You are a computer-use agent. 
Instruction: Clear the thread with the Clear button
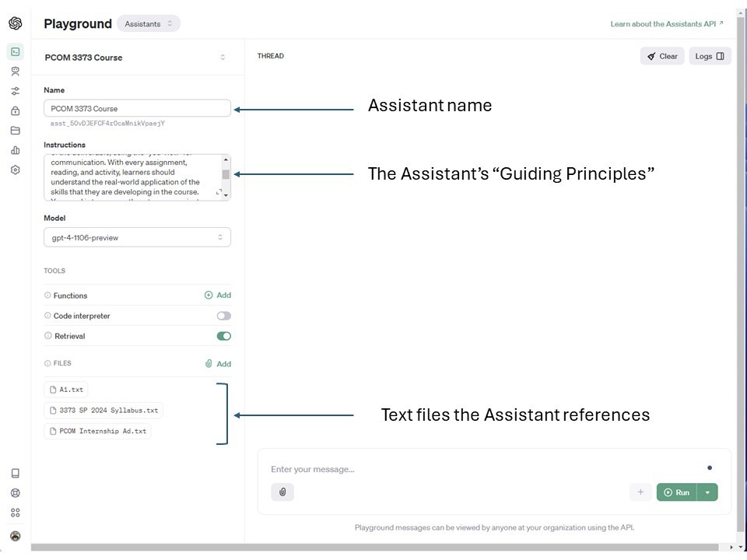click(662, 56)
